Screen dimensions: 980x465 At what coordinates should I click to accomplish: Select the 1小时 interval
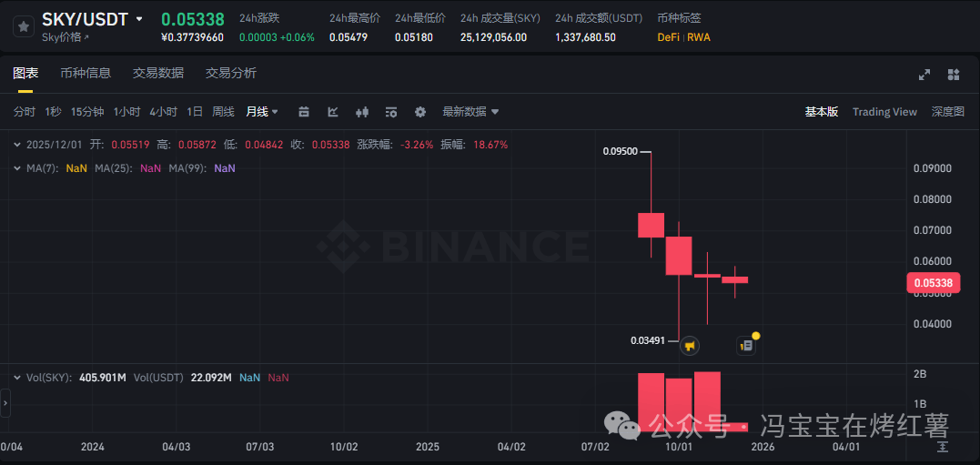pos(126,112)
